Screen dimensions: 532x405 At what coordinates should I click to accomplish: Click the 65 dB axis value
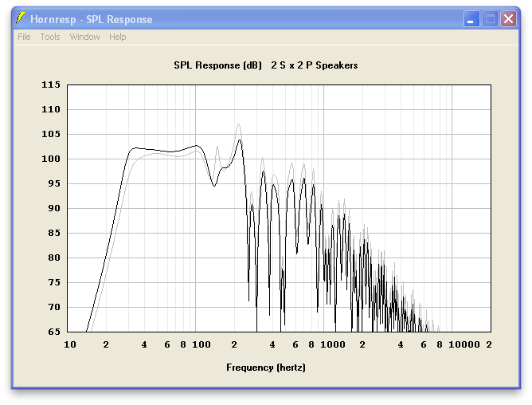[x=54, y=332]
